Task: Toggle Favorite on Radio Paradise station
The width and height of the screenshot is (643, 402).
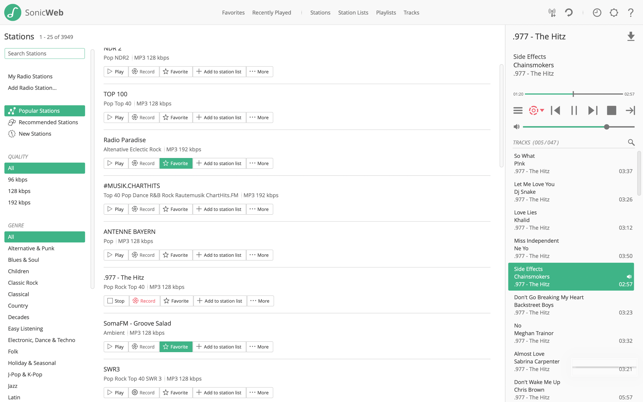Action: pos(176,163)
